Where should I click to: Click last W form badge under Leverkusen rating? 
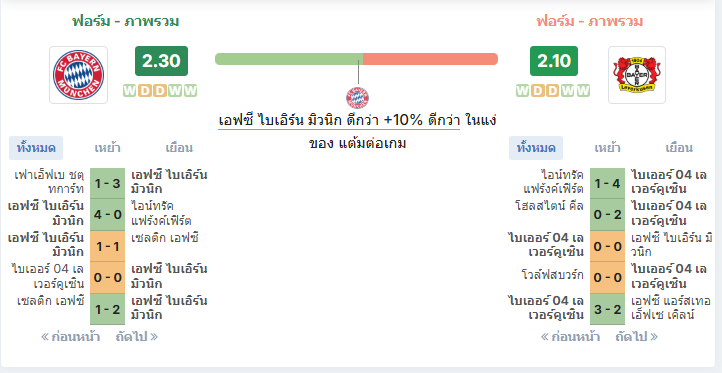583,91
